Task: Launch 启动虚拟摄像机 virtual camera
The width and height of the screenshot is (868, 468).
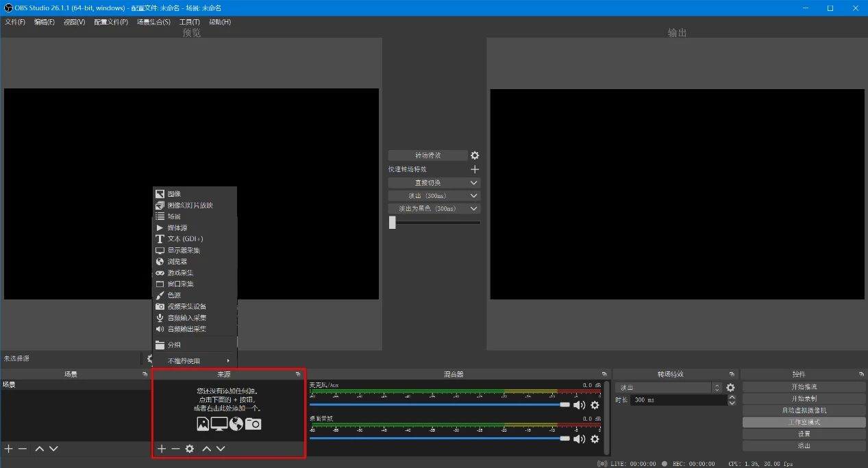Action: 804,410
